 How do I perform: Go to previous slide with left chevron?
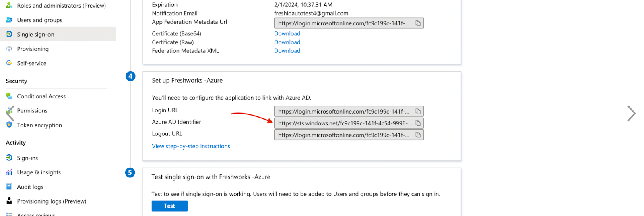pos(10,114)
